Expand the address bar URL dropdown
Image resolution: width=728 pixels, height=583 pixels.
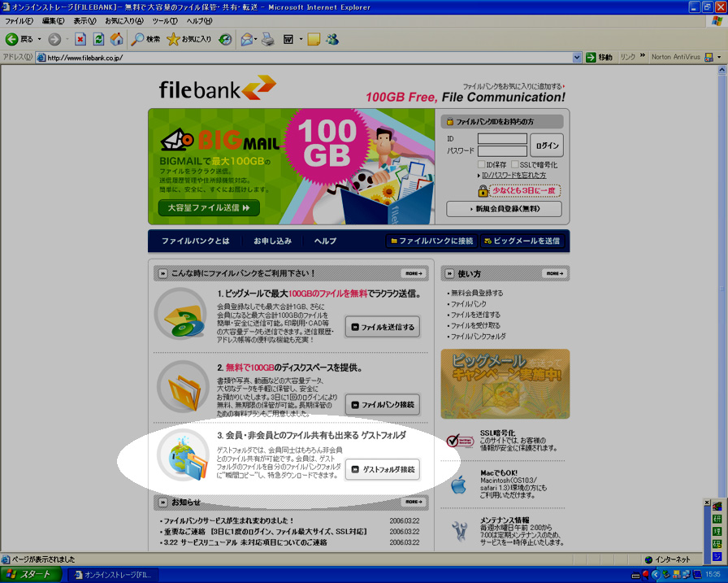(577, 58)
